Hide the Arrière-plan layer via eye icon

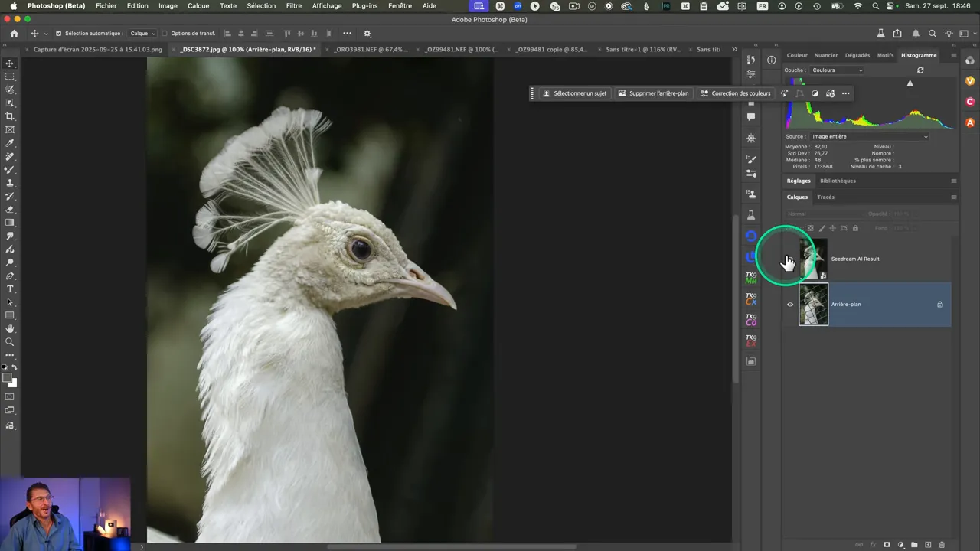pos(790,305)
